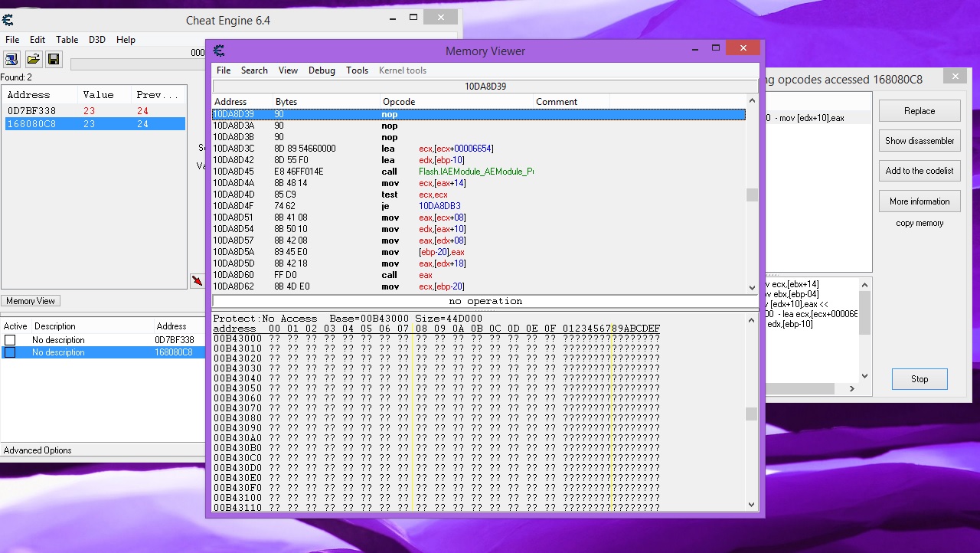Open Search menu in Memory Viewer
Image resolution: width=980 pixels, height=553 pixels.
pos(254,70)
